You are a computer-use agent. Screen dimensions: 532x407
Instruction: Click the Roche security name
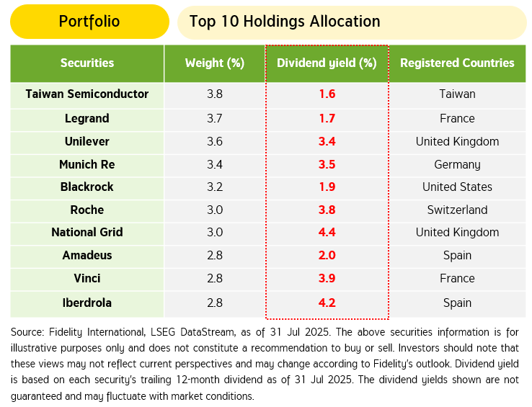(x=87, y=210)
